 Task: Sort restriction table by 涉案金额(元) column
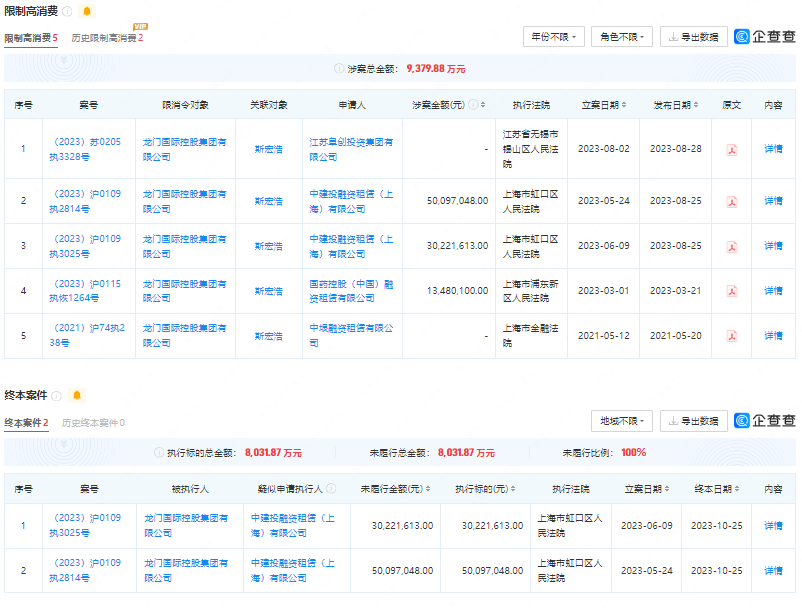point(485,105)
